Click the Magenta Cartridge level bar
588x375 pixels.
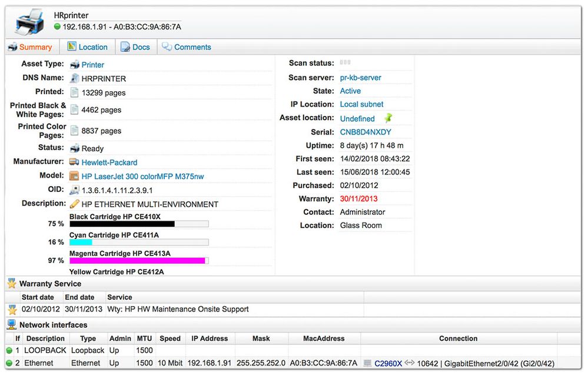coord(139,261)
